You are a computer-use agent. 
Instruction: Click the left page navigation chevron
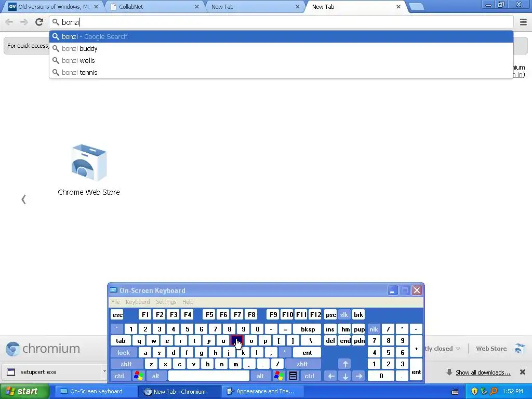[24, 199]
